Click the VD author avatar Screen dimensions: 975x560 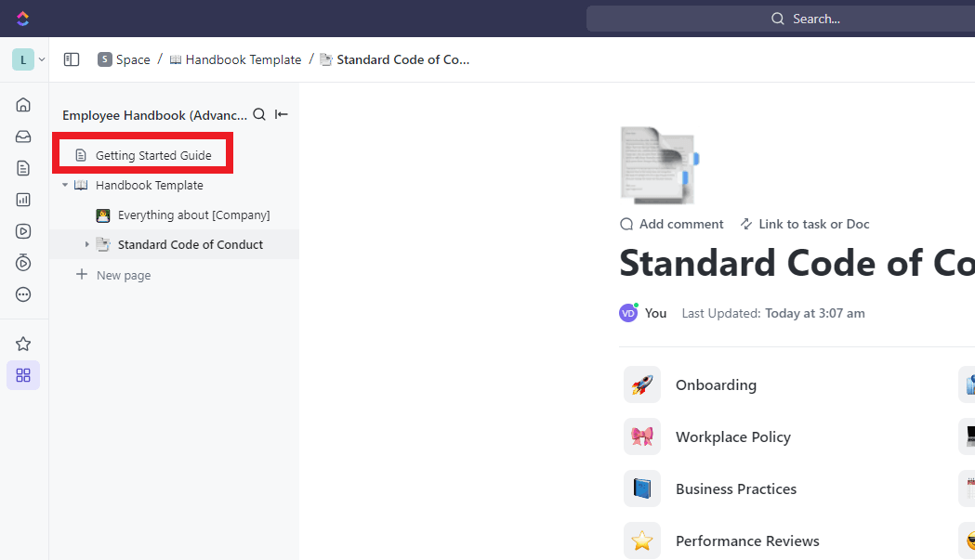tap(628, 313)
